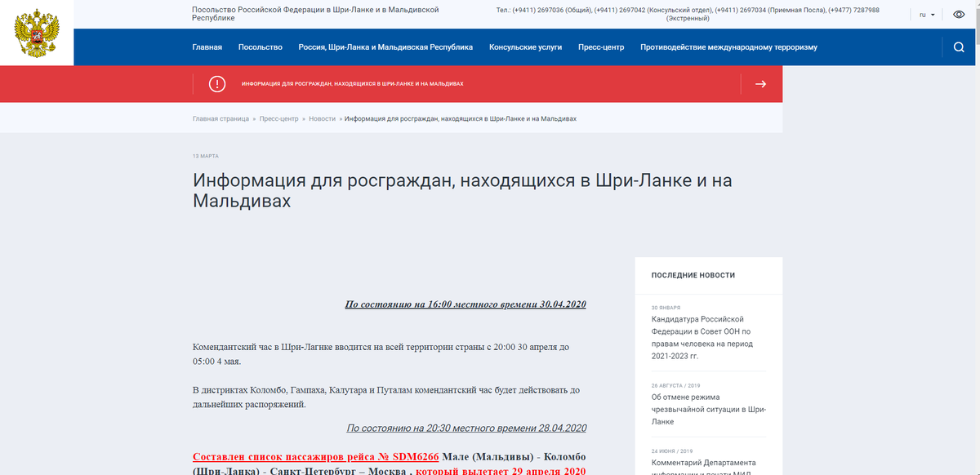
Task: Click the arrow on the red alert banner
Action: [x=761, y=83]
